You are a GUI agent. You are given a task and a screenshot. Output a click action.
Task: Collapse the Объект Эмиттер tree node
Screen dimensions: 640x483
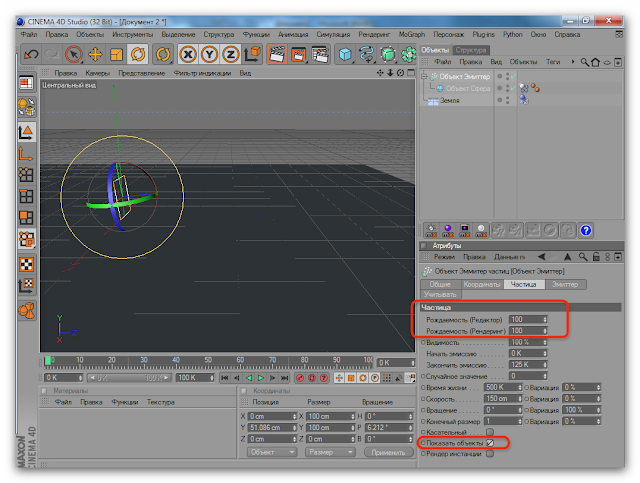(424, 76)
